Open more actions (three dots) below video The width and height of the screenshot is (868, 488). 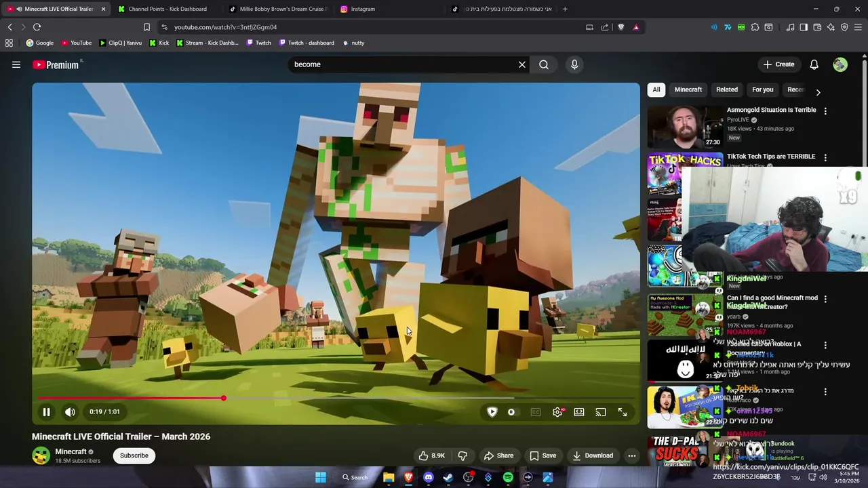coord(632,455)
